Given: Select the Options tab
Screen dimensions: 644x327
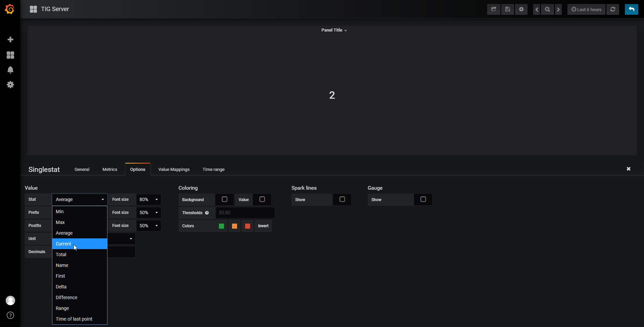Looking at the screenshot, I should click(x=138, y=170).
